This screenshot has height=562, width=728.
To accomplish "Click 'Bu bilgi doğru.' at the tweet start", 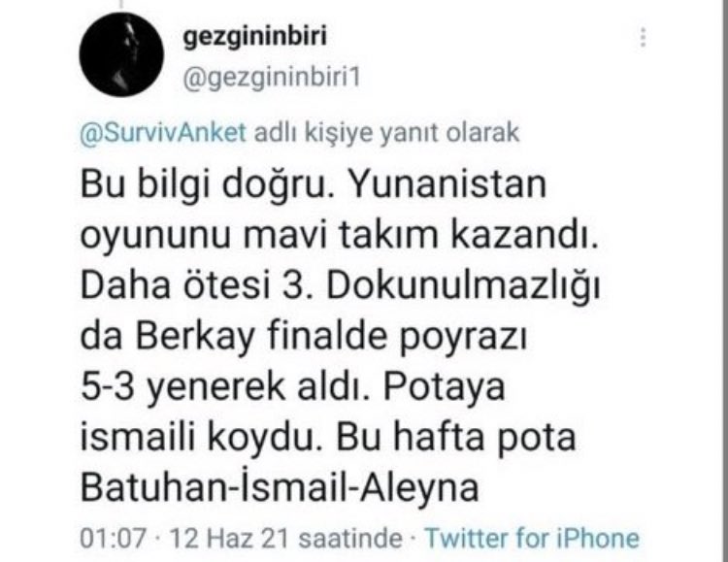I will [208, 184].
